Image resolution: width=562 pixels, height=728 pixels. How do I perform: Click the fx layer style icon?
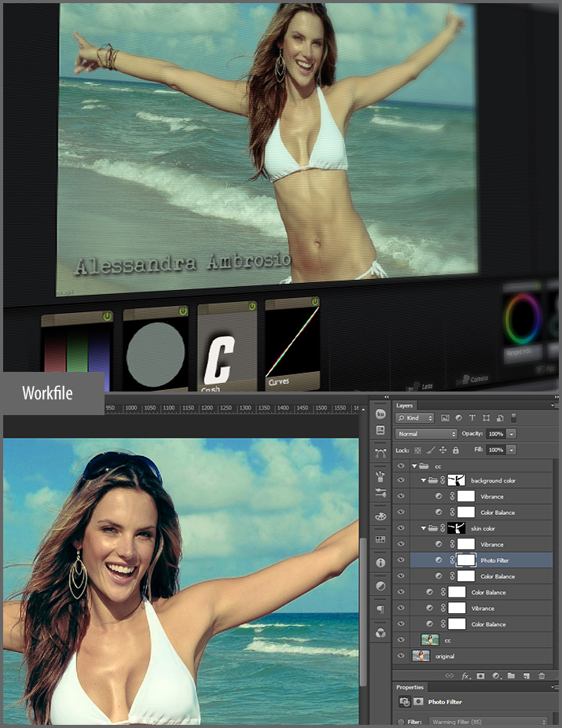tap(465, 675)
